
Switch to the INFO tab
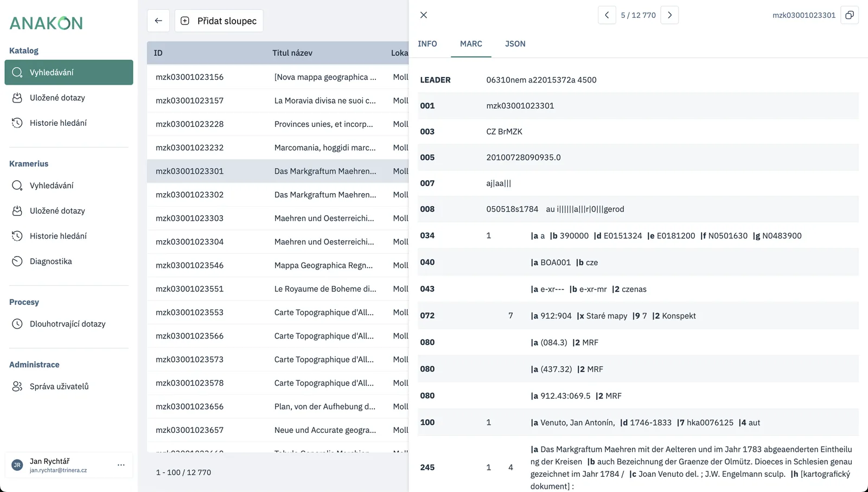[x=427, y=44]
